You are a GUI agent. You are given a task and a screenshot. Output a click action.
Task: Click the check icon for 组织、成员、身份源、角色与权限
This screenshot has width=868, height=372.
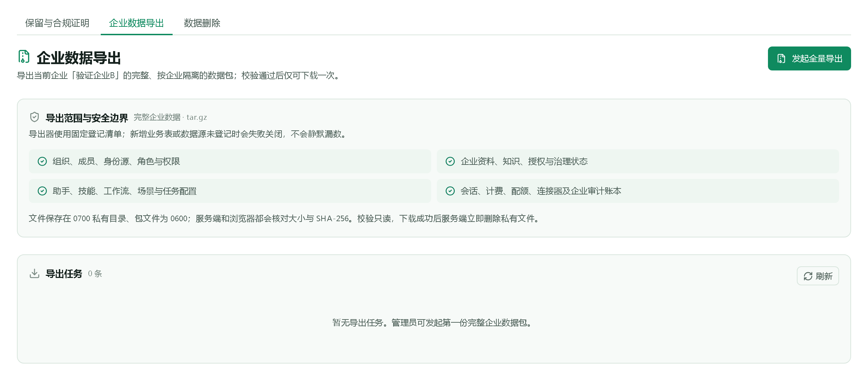click(42, 161)
